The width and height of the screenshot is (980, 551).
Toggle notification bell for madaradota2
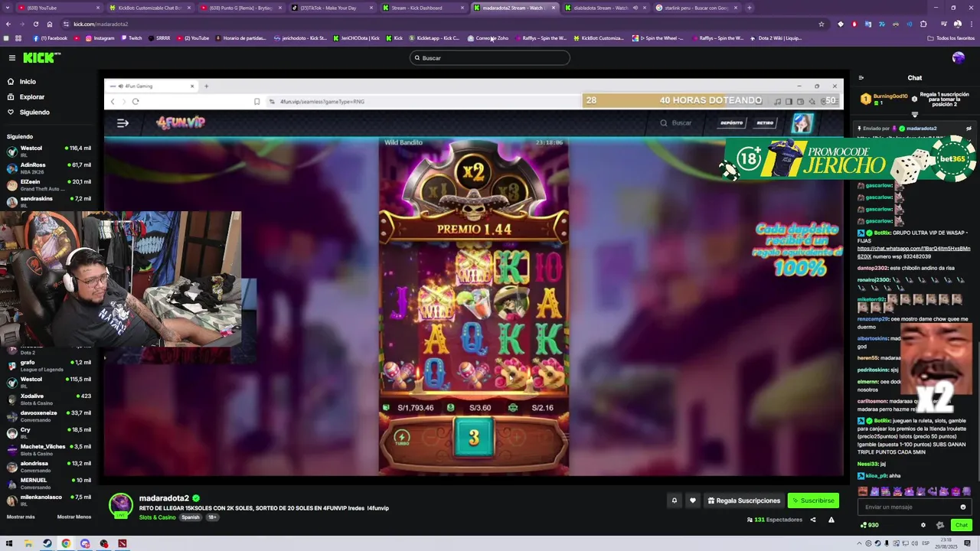tap(675, 500)
